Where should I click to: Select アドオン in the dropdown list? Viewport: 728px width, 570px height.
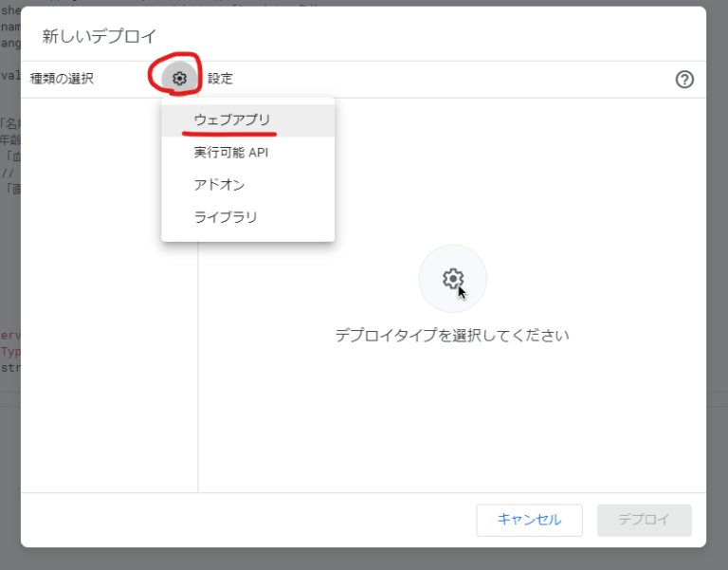click(219, 185)
